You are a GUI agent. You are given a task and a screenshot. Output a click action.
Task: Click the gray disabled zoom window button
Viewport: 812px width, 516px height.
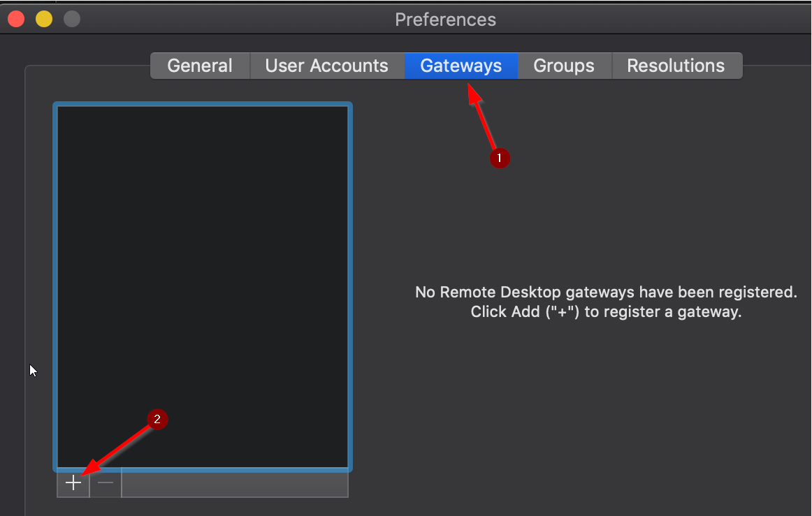pos(72,19)
